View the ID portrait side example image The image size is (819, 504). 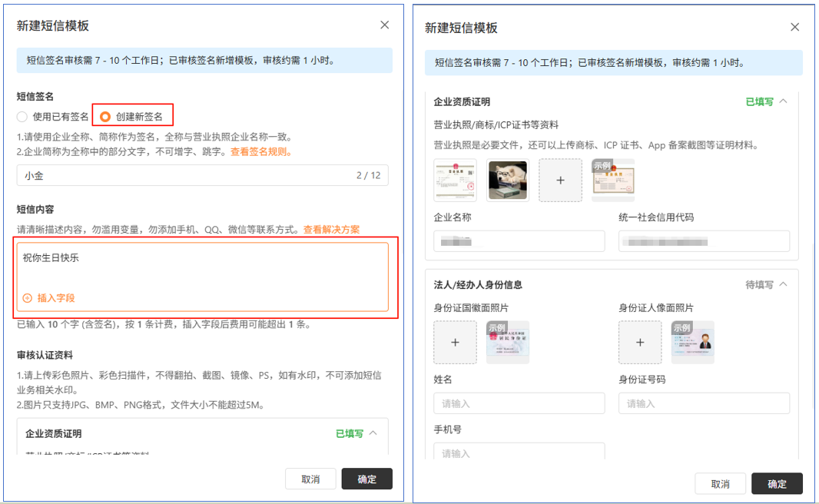pyautogui.click(x=692, y=342)
